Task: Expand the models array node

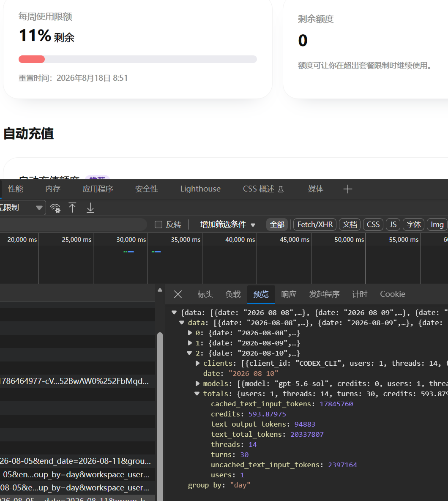Action: [197, 383]
